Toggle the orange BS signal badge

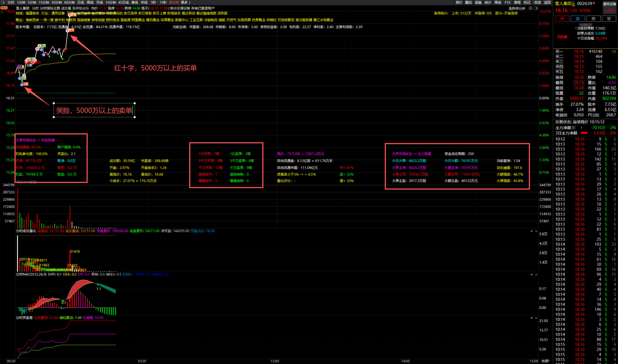click(4, 8)
